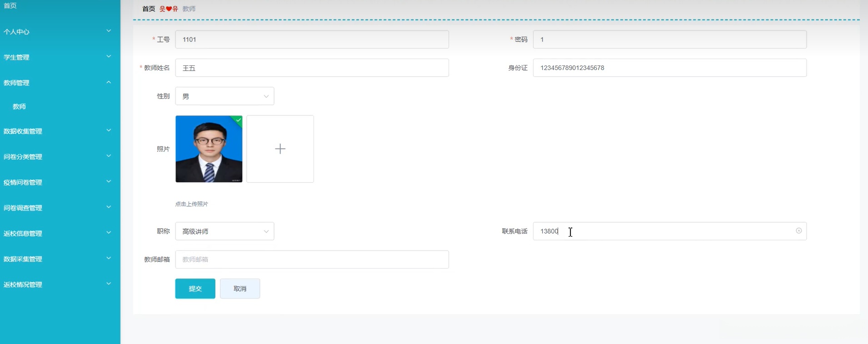Expand the 数据收集管理 sidebar menu
This screenshot has width=868, height=344.
60,131
